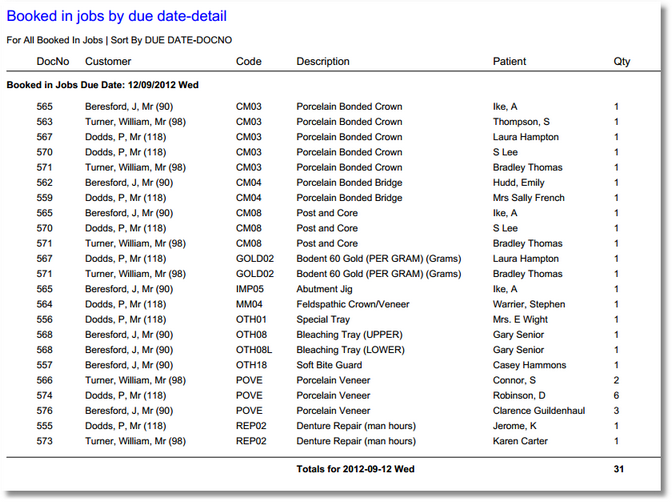The image size is (672, 502).
Task: Click the report title 'Booked in jobs by due date-detail'
Action: pos(117,16)
